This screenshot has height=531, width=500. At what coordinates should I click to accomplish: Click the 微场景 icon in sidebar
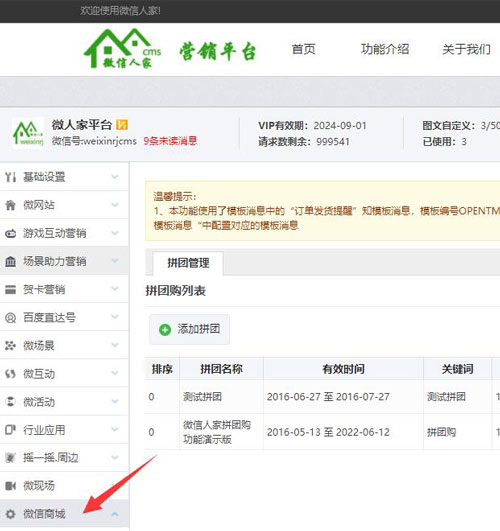(10, 346)
